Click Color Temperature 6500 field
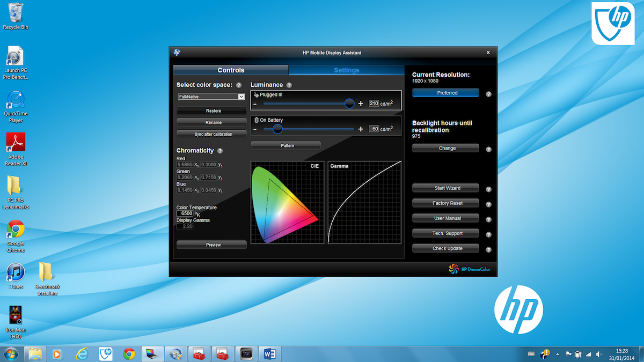 click(185, 213)
